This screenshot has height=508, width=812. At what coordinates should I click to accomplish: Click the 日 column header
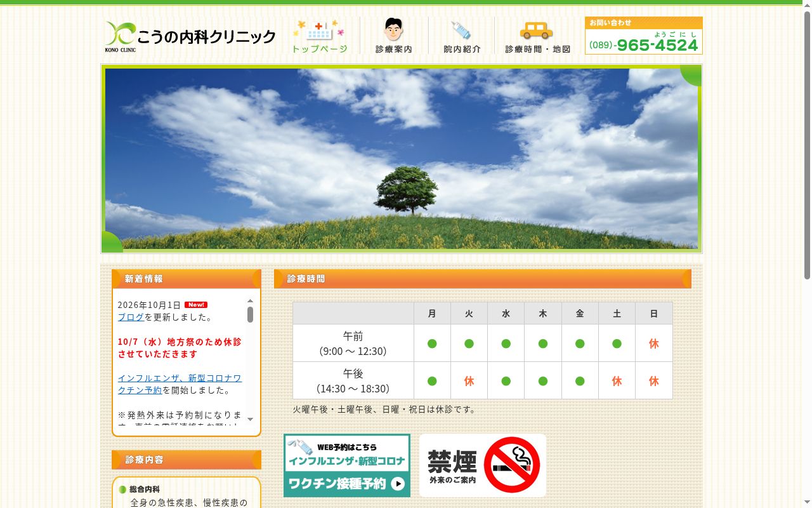(654, 314)
